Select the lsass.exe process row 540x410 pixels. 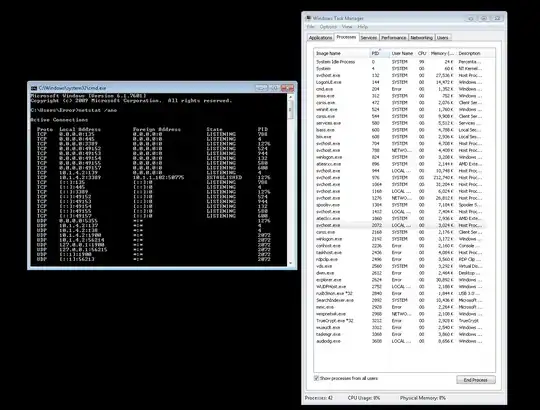399,130
